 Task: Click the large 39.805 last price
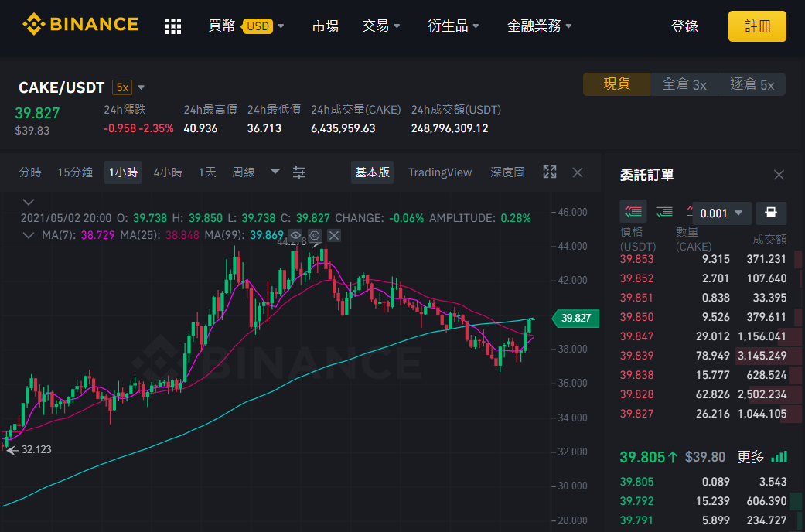click(643, 456)
